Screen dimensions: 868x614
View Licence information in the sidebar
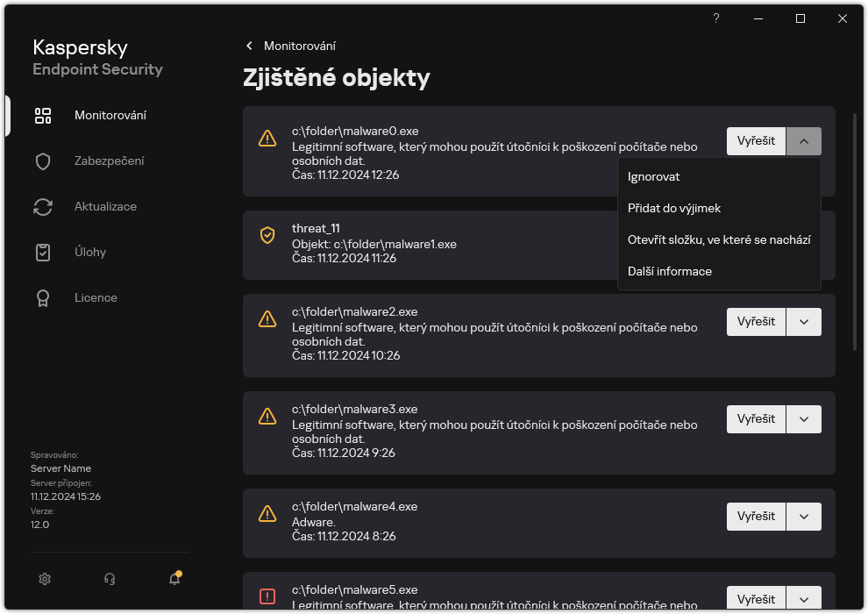pyautogui.click(x=96, y=297)
